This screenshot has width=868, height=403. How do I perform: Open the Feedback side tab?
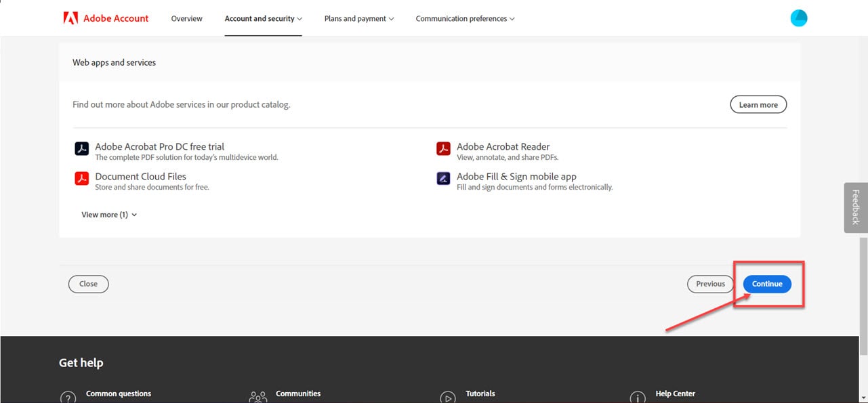coord(856,208)
